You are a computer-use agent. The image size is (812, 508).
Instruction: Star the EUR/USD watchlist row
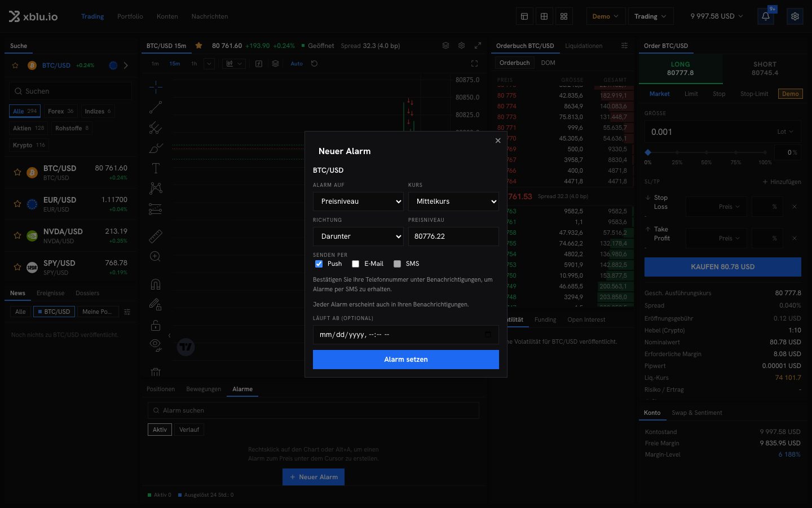point(17,204)
